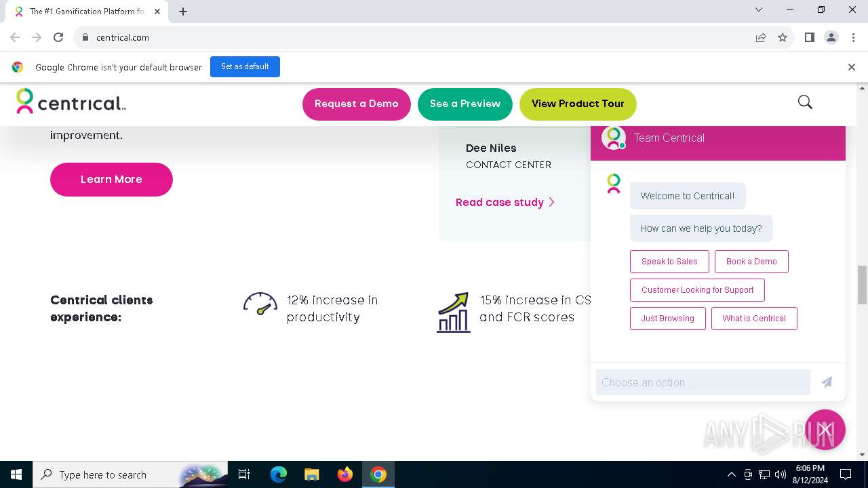Open the Windows notification center
868x488 pixels.
(846, 474)
